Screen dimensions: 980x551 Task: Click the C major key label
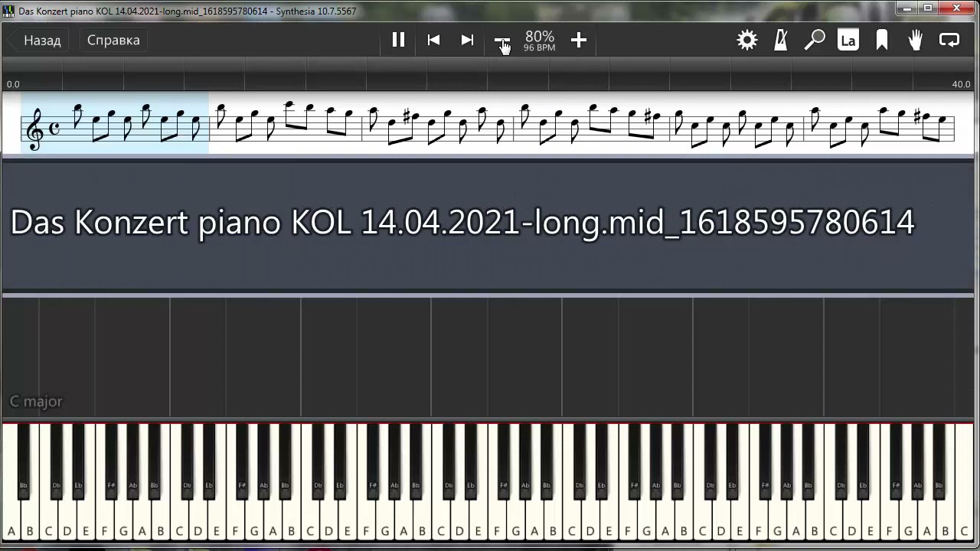[x=36, y=401]
